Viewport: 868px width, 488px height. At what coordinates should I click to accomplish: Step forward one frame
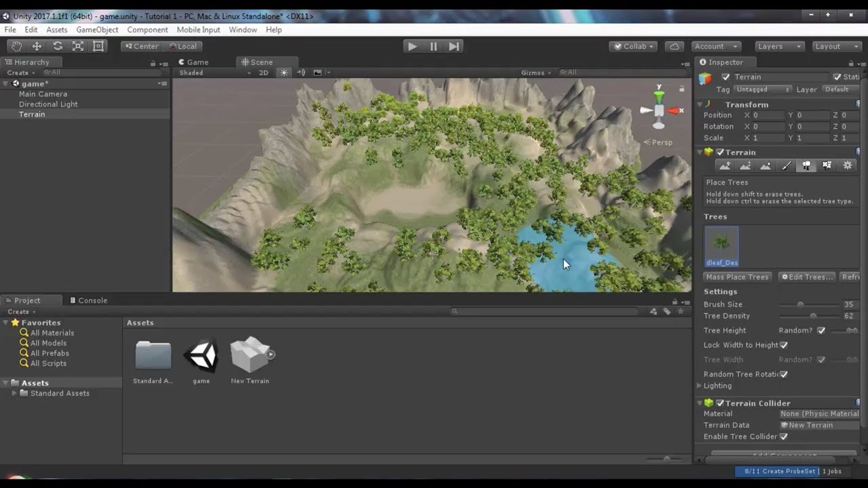tap(454, 46)
